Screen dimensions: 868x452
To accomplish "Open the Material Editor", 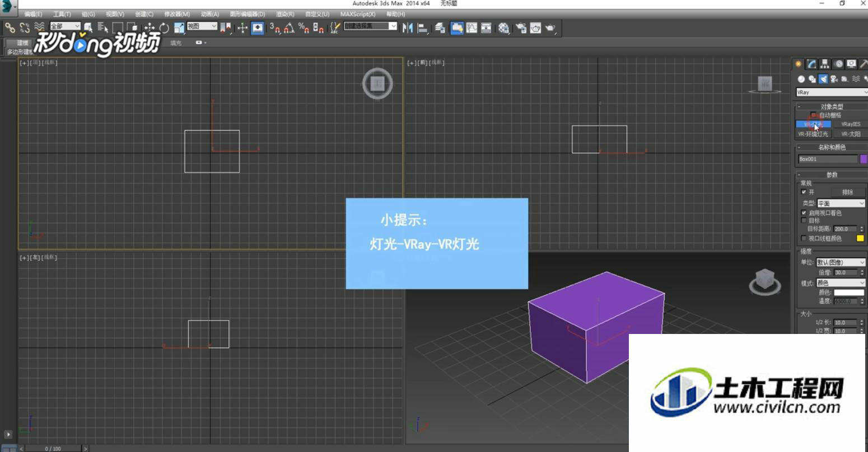I will [x=504, y=28].
